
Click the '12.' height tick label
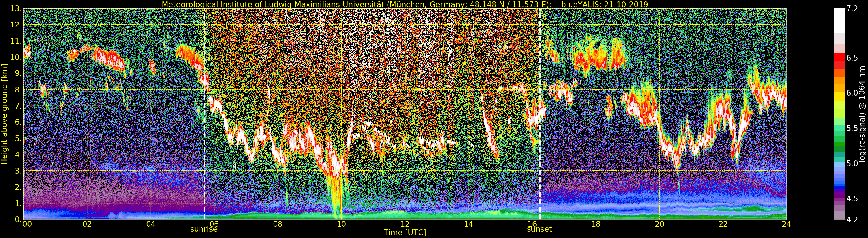16,25
